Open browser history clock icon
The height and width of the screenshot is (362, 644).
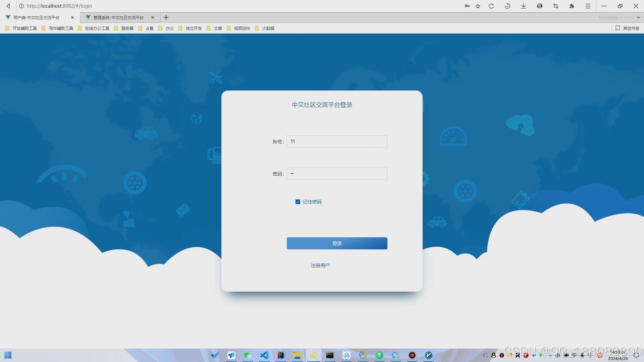click(507, 6)
